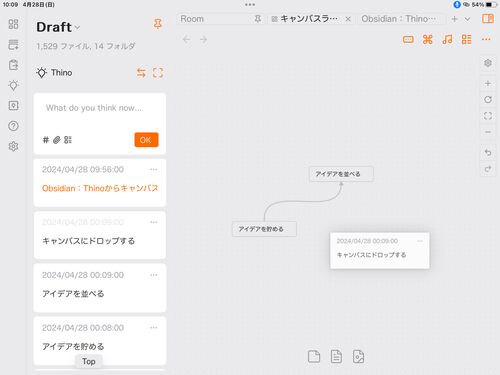Open the 'Obsidian : Thinoからキャンバス' link

100,188
